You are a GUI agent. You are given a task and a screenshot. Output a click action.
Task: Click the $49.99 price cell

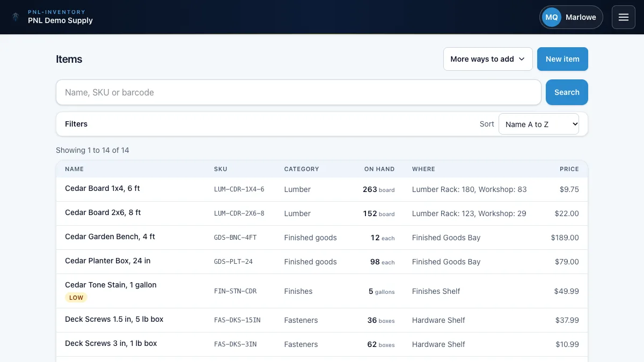pyautogui.click(x=567, y=291)
